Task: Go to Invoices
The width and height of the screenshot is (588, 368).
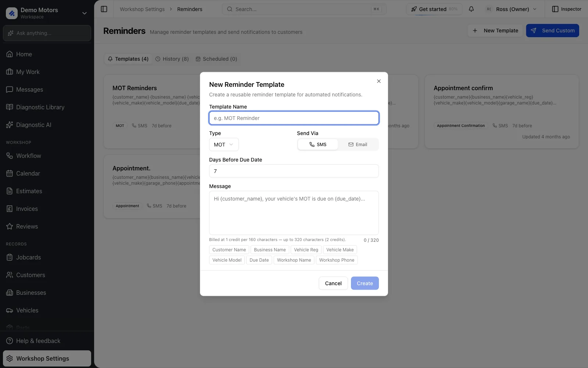Action: [47, 209]
